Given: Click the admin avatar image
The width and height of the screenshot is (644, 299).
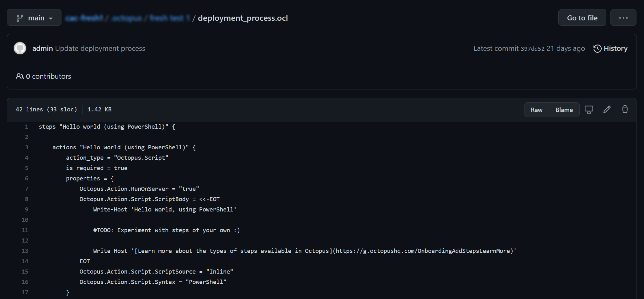Looking at the screenshot, I should (20, 48).
